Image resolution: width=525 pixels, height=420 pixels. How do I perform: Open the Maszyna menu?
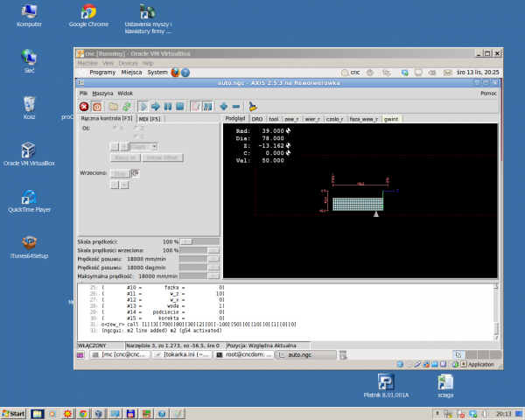click(x=102, y=94)
